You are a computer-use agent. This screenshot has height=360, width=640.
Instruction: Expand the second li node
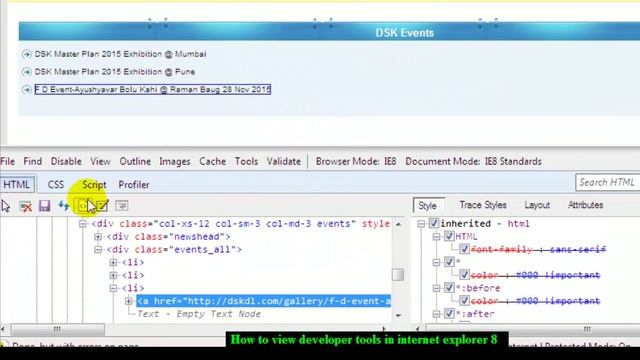(x=113, y=276)
